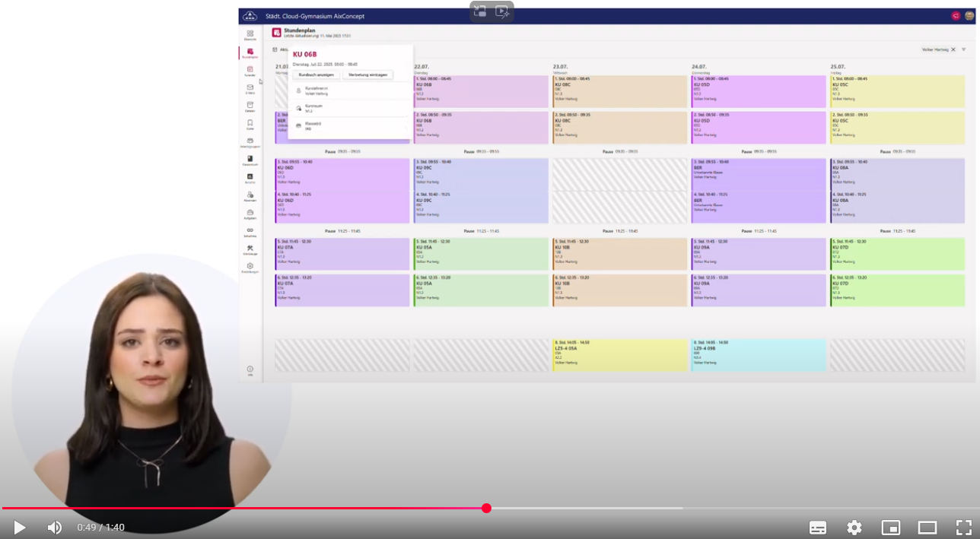Viewport: 980px width, 539px height.
Task: Click the Kursbuch anzeigen button
Action: click(x=316, y=75)
